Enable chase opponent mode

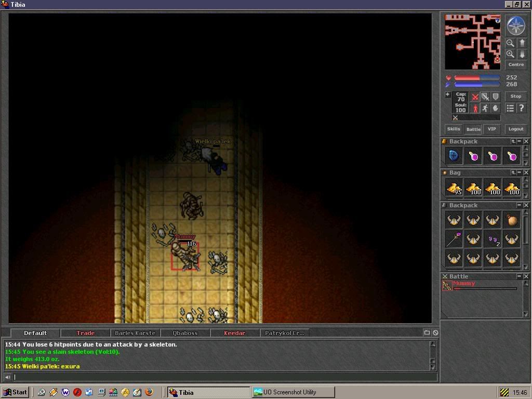[485, 108]
